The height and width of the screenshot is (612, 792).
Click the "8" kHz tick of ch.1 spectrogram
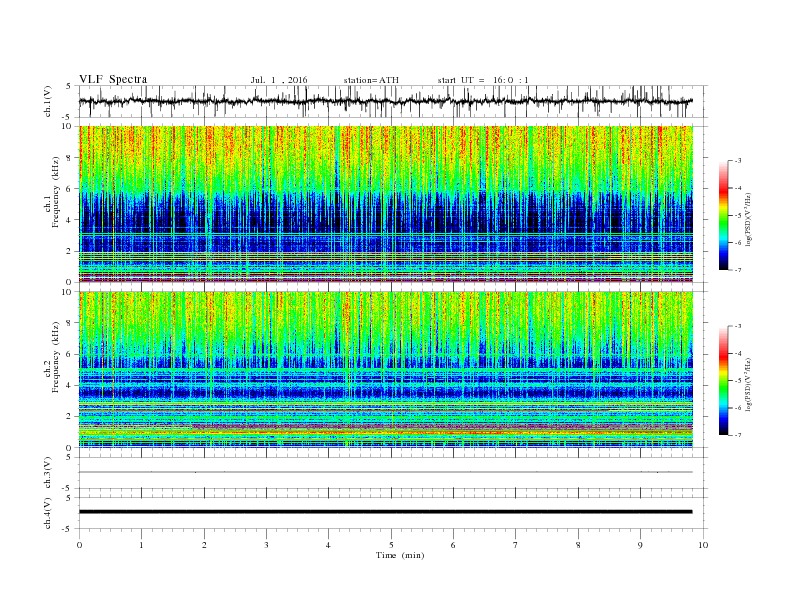[70, 158]
